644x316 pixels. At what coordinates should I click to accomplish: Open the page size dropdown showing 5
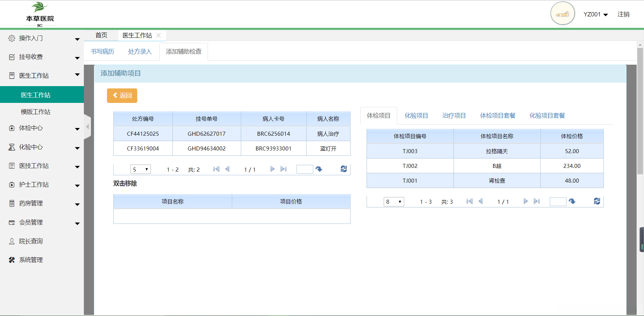[141, 169]
